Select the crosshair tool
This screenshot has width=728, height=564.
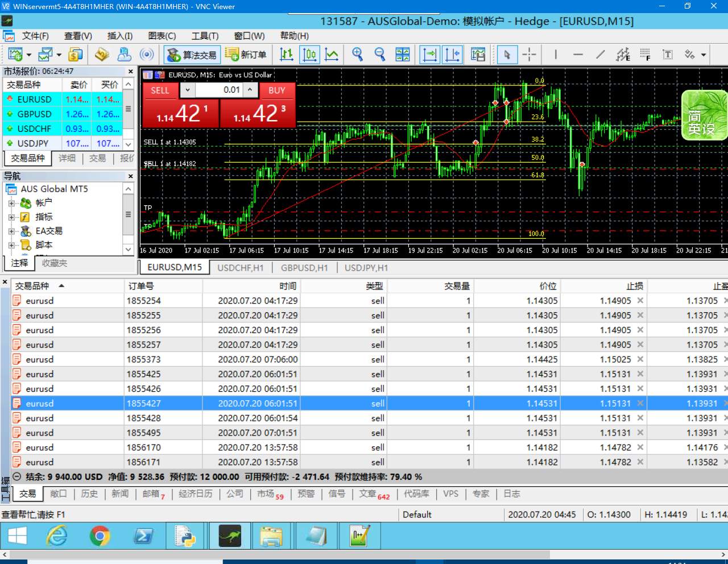click(x=529, y=55)
